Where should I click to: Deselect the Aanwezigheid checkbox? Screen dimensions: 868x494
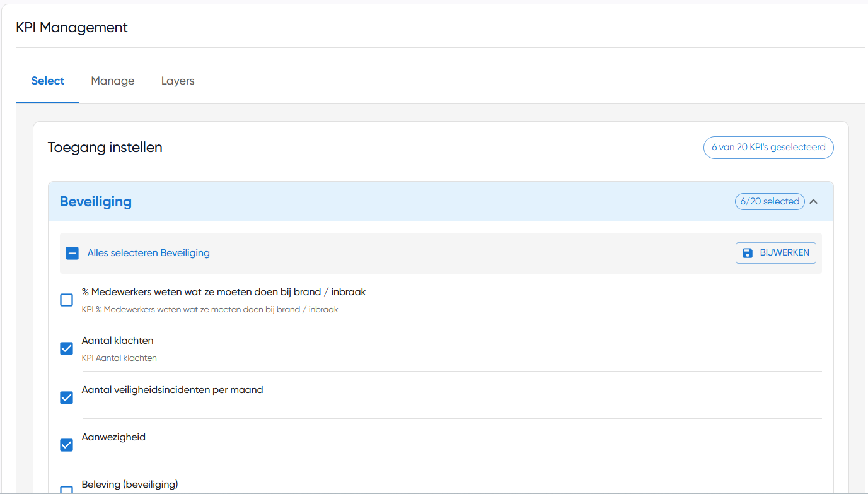[67, 445]
